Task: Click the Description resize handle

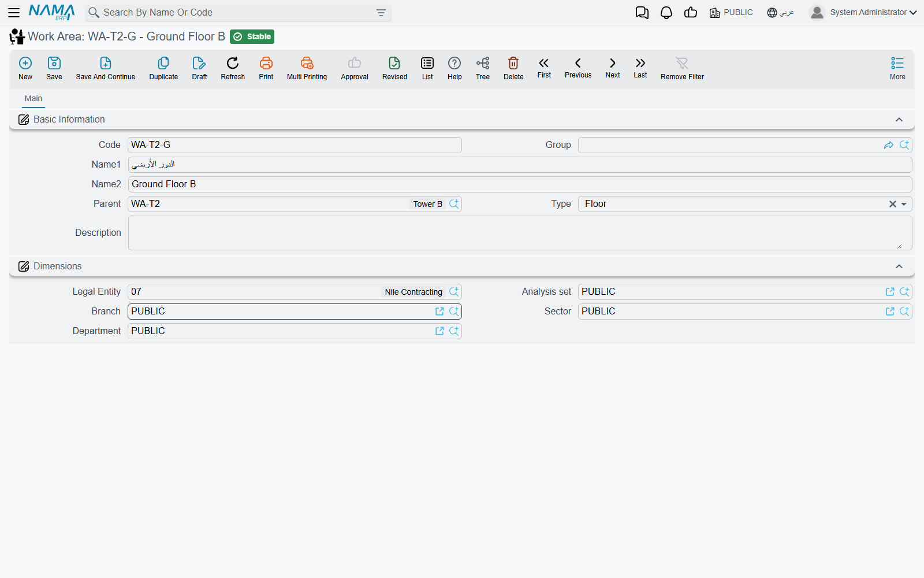Action: pyautogui.click(x=899, y=246)
